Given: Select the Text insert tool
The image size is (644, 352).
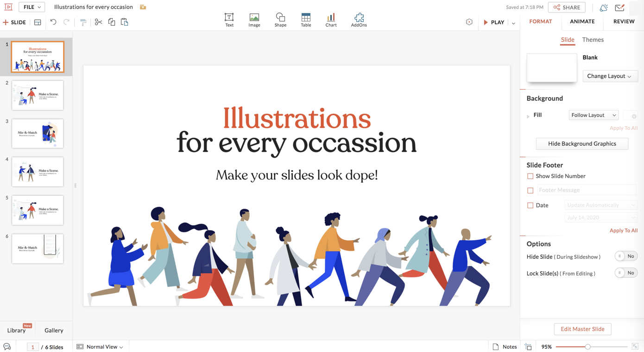Looking at the screenshot, I should click(x=229, y=20).
